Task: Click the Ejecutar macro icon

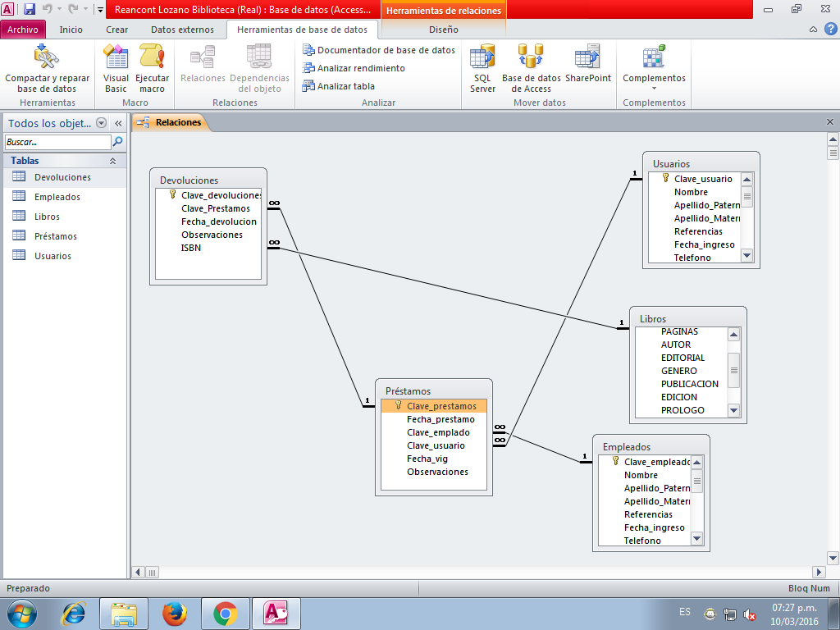Action: [x=152, y=58]
